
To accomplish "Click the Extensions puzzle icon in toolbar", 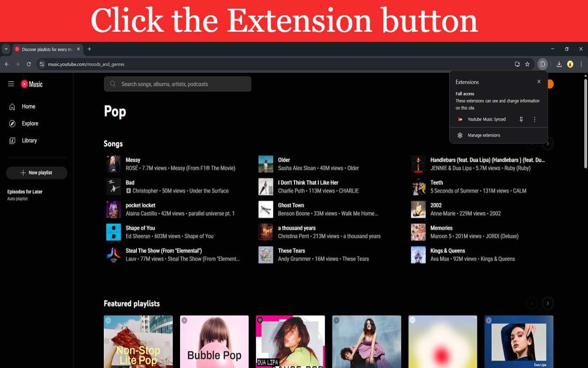I will (543, 64).
